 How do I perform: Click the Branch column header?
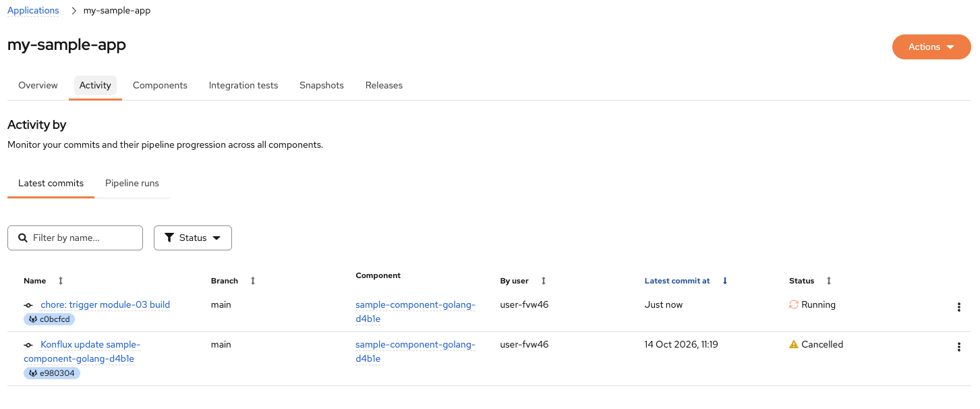225,281
